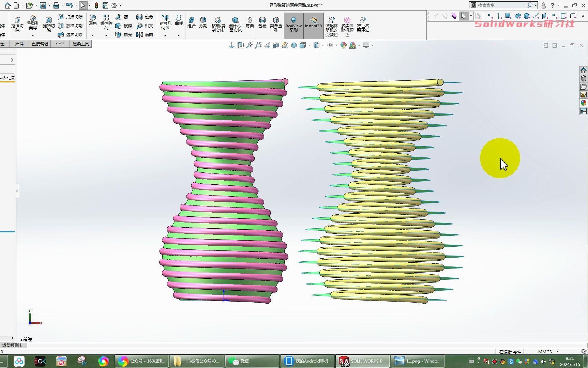The width and height of the screenshot is (588, 368).
Task: Open Appearances tab in task pane
Action: [x=583, y=103]
